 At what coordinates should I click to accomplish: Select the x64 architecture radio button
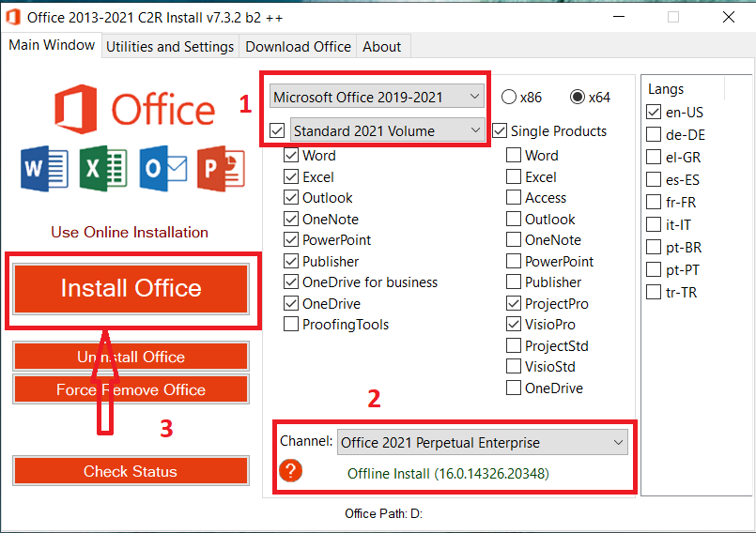click(x=578, y=97)
